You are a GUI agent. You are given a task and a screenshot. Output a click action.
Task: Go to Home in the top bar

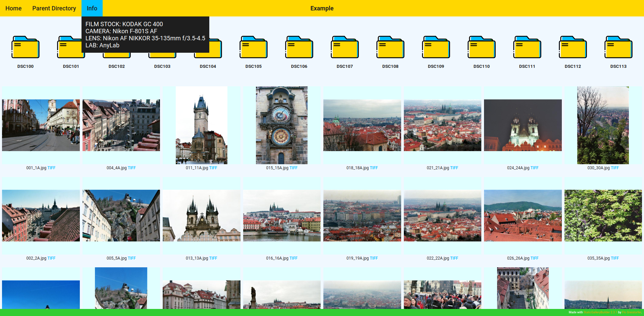point(13,8)
